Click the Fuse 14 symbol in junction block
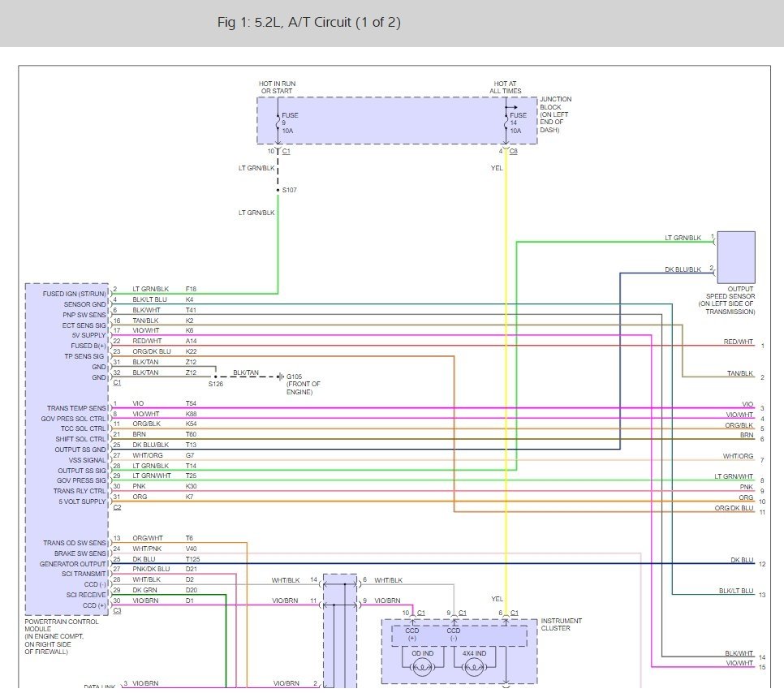 point(506,123)
